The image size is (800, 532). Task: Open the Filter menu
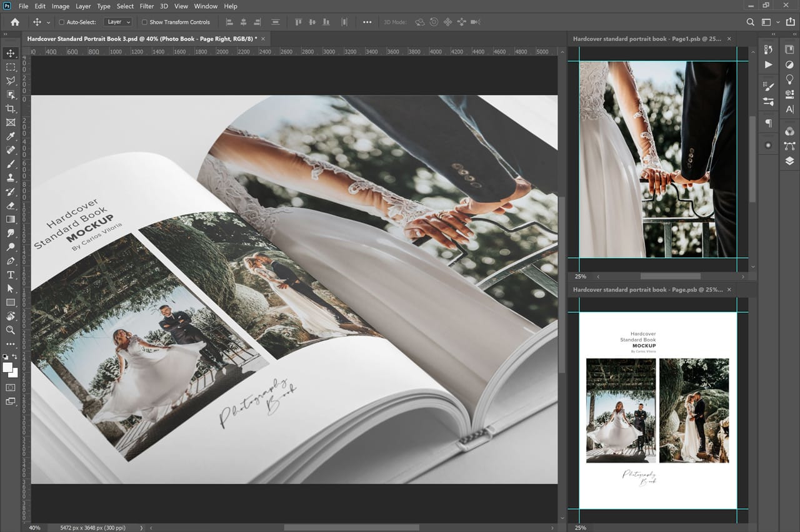(x=147, y=6)
